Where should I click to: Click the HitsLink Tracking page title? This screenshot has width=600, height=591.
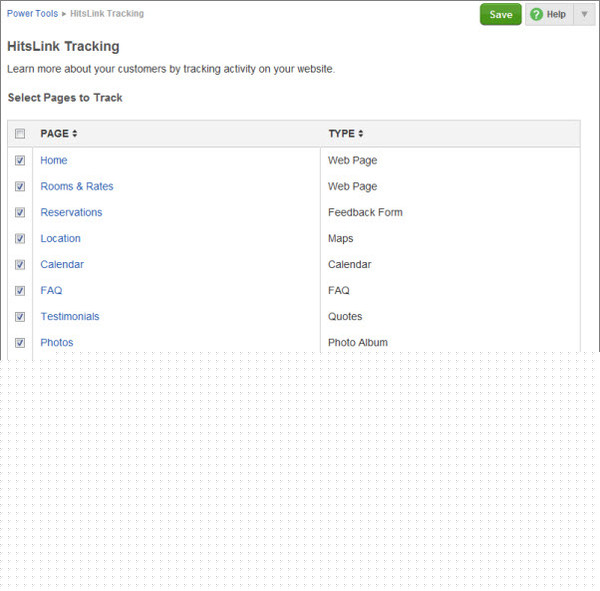pyautogui.click(x=63, y=46)
